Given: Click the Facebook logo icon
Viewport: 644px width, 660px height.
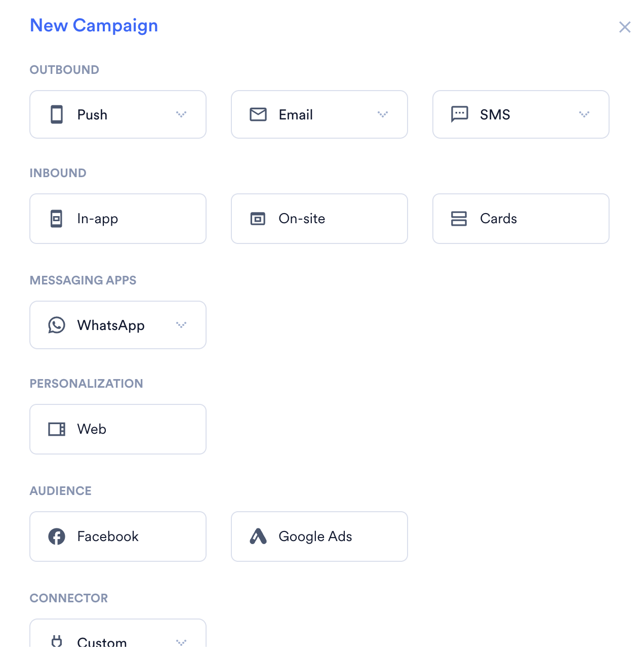Looking at the screenshot, I should pyautogui.click(x=57, y=537).
